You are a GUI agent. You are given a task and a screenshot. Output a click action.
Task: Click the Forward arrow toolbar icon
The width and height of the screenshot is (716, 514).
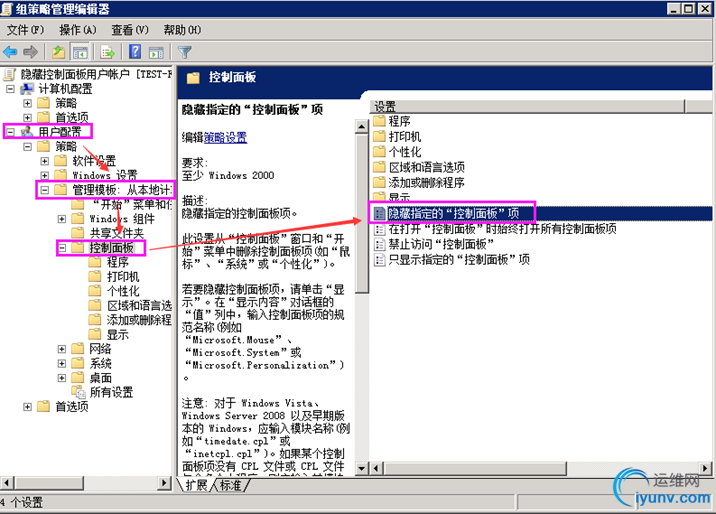click(31, 52)
